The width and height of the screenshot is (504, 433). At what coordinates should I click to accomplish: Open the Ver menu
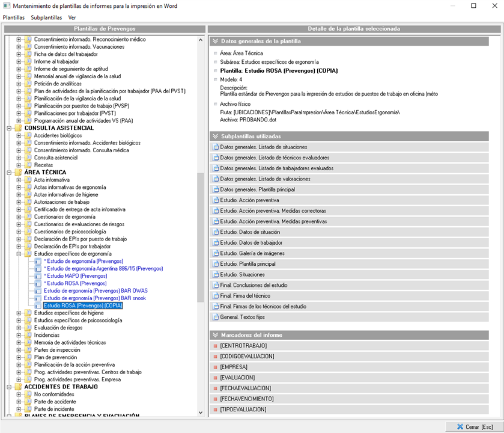(x=72, y=17)
